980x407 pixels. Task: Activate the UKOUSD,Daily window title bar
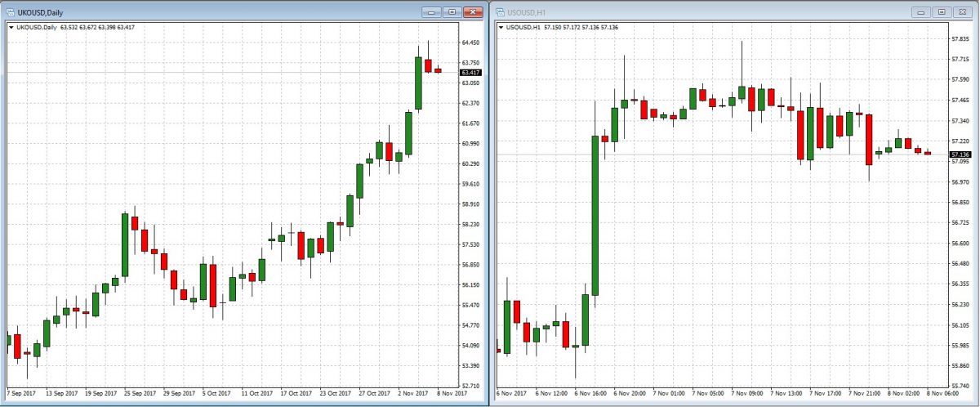(x=204, y=12)
